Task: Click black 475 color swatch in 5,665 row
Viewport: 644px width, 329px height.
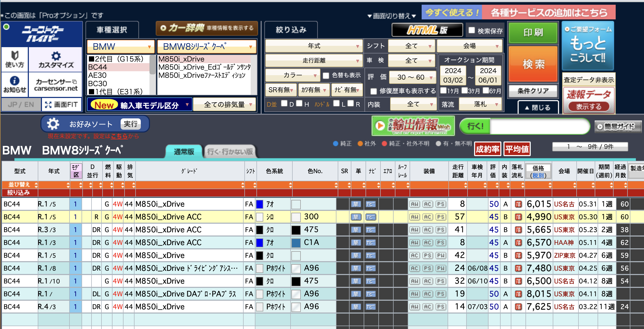Action: (x=296, y=230)
